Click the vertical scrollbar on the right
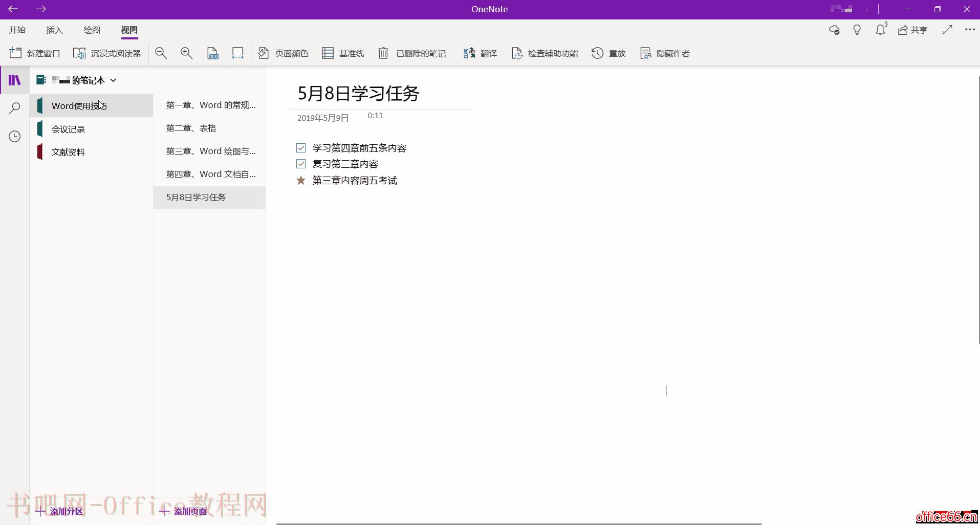The image size is (980, 525). [978, 210]
